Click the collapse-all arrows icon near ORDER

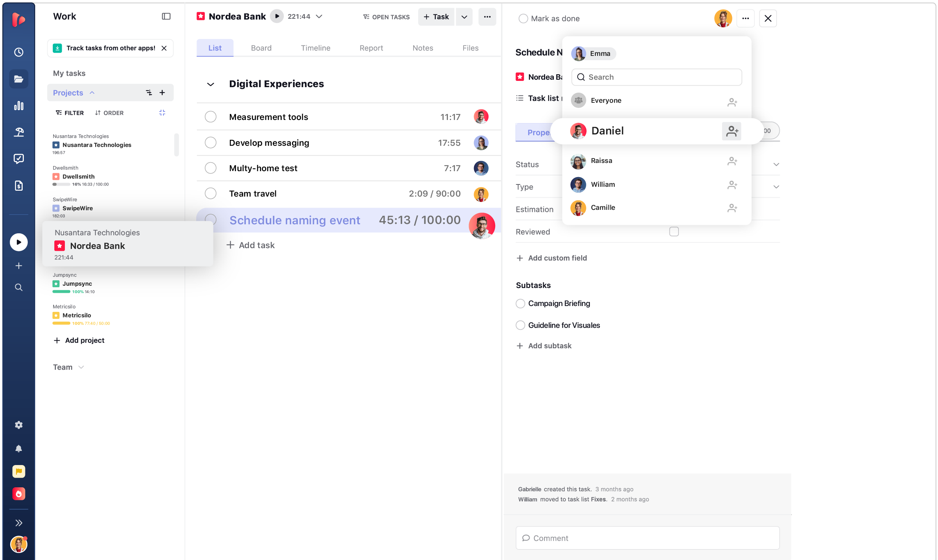[x=162, y=113]
